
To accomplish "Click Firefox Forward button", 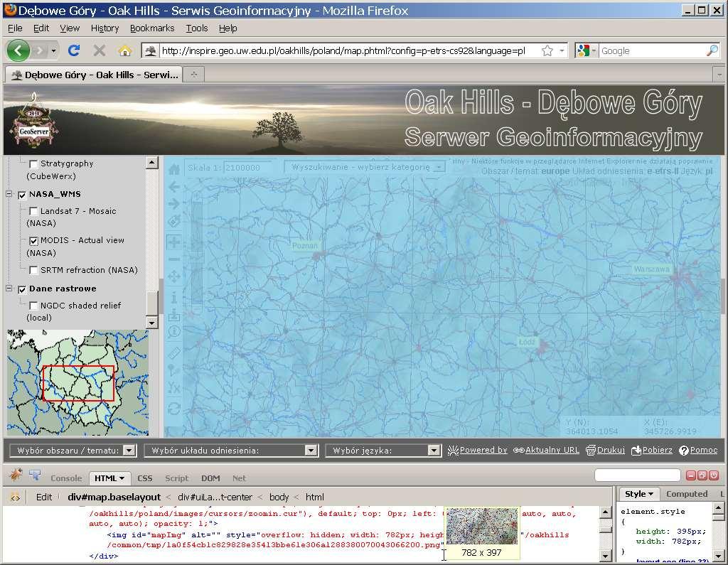I will (x=40, y=50).
